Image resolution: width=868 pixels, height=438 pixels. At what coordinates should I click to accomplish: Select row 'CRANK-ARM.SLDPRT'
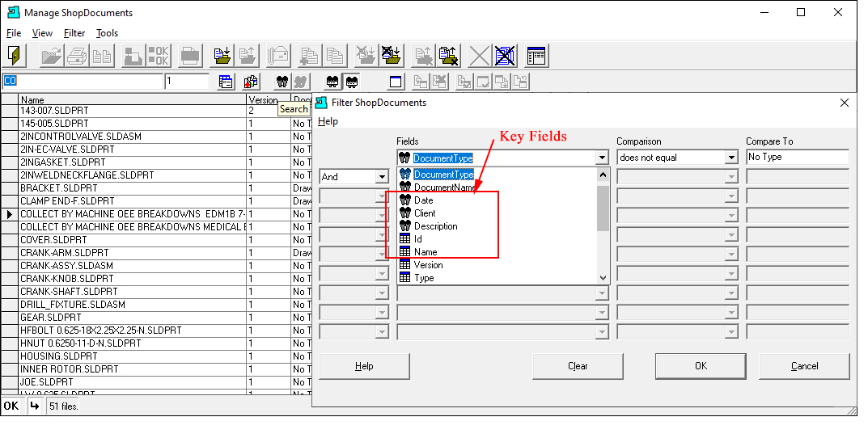133,253
